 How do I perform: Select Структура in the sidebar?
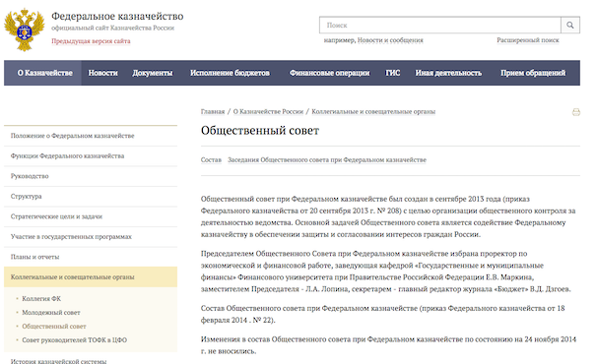(x=91, y=196)
